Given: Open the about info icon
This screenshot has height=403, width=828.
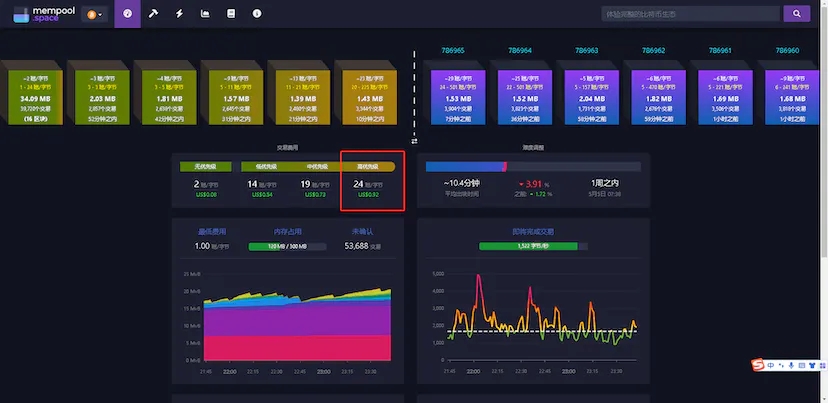Looking at the screenshot, I should pyautogui.click(x=257, y=14).
